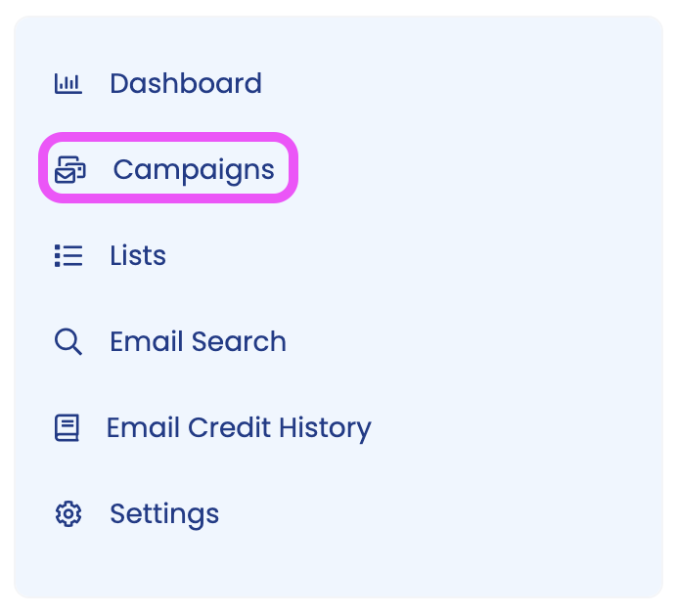
Task: Choose the Lists label in navigation
Action: (x=138, y=256)
